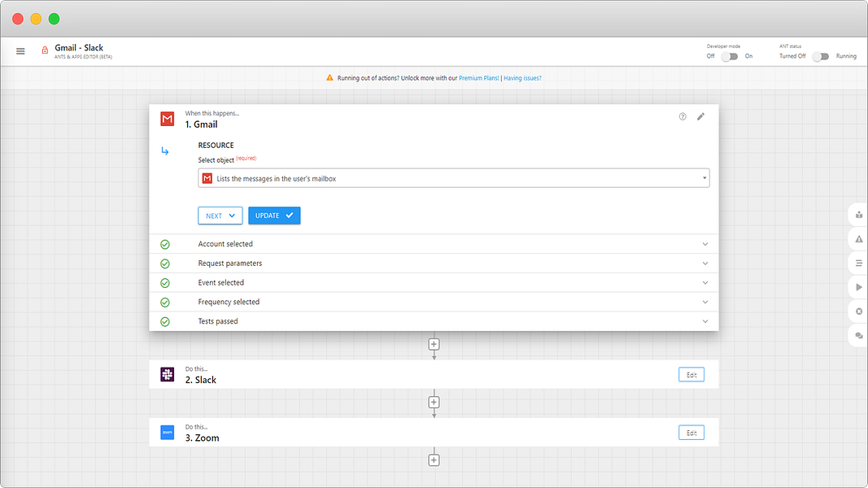Click green check beside Account selected

(165, 245)
